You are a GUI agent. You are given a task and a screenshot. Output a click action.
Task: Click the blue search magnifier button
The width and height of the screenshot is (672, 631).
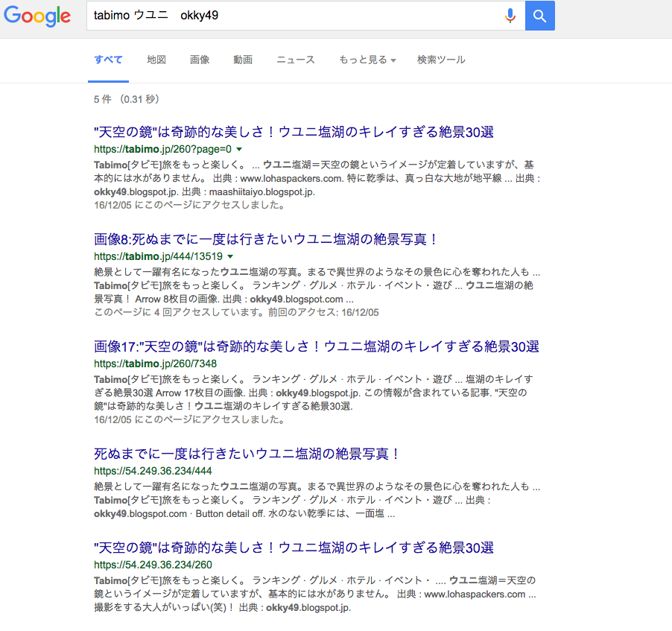540,16
